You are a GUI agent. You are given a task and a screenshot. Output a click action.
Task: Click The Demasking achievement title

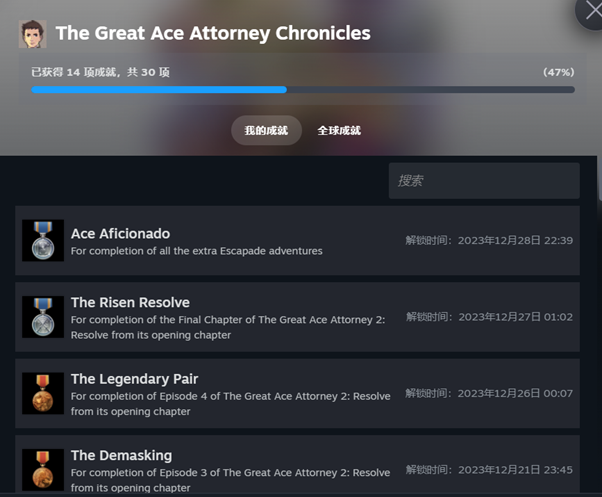(x=121, y=456)
